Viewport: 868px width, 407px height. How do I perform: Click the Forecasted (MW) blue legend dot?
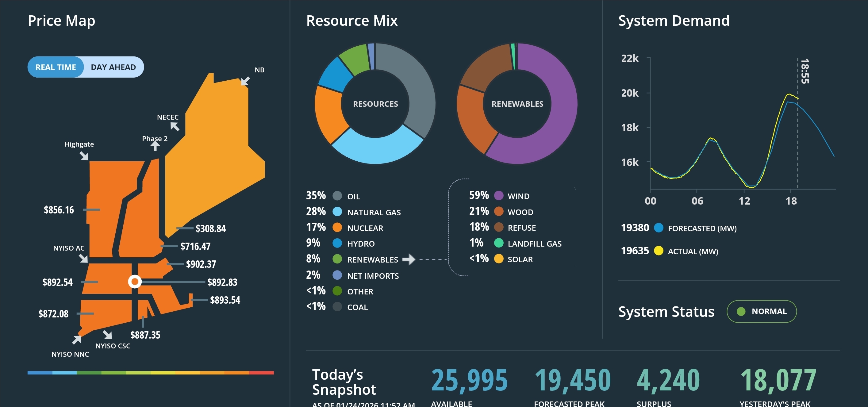tap(659, 228)
